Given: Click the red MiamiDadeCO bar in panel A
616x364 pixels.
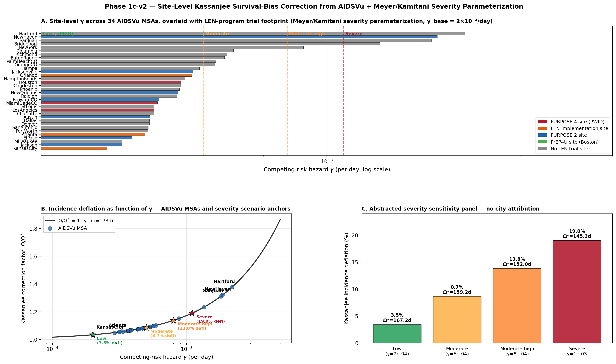Looking at the screenshot, I should click(x=99, y=103).
